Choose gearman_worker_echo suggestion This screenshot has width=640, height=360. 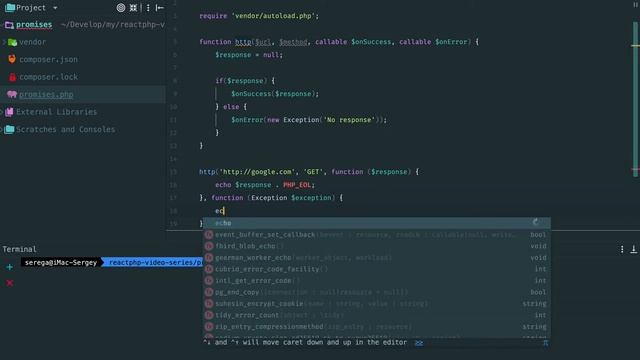(x=377, y=258)
